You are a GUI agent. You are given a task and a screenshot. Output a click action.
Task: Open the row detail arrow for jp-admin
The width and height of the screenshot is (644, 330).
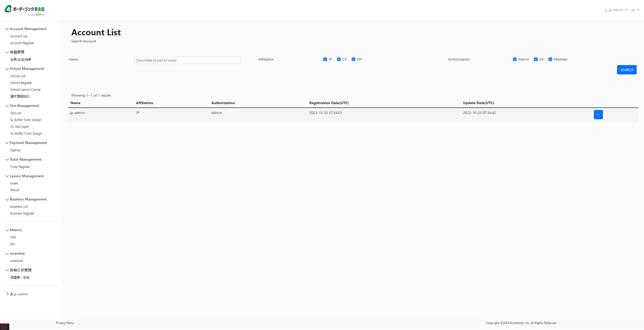tap(598, 115)
